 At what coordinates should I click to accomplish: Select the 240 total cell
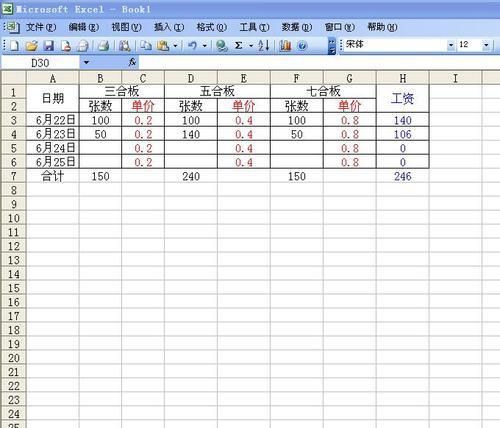[191, 176]
